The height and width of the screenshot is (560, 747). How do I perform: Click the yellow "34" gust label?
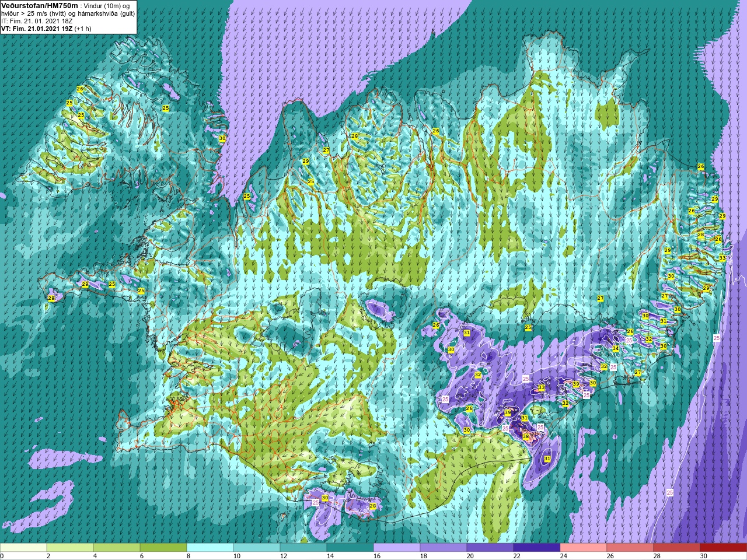[x=615, y=348]
